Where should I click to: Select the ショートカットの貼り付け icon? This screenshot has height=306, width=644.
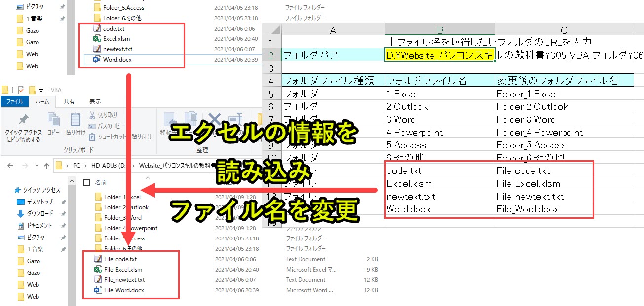pos(91,136)
